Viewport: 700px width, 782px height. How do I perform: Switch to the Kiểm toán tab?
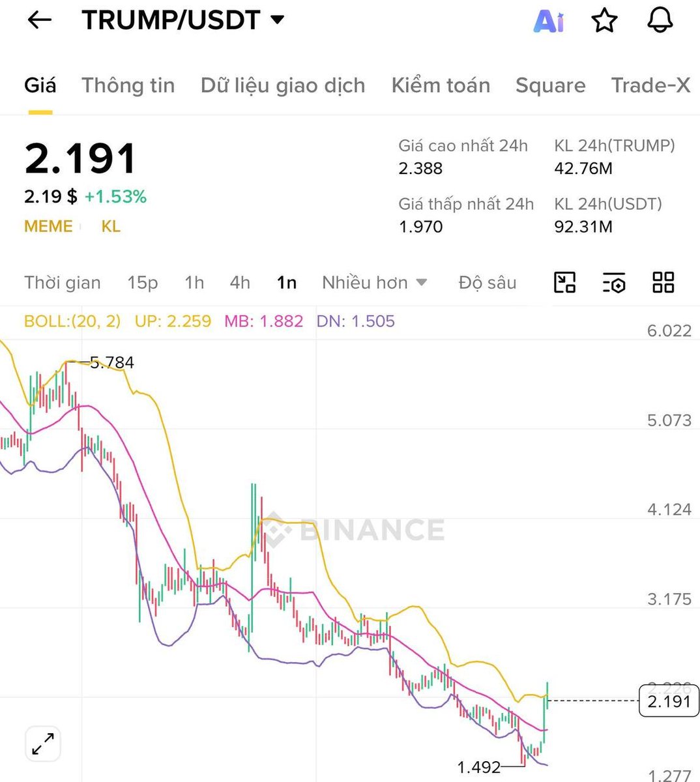(441, 85)
